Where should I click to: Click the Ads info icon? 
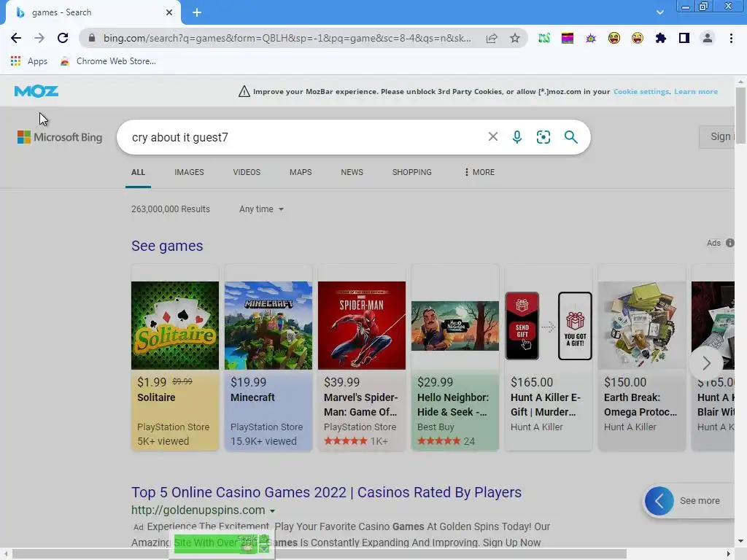click(x=729, y=243)
